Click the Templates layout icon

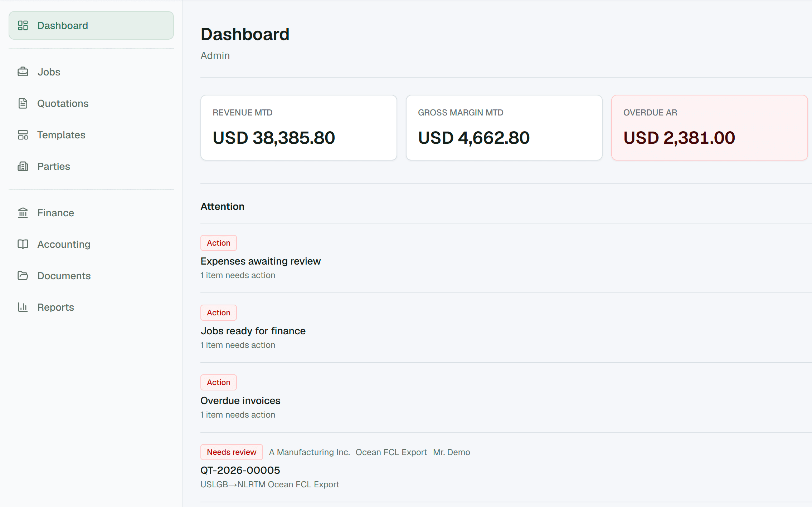click(x=23, y=135)
